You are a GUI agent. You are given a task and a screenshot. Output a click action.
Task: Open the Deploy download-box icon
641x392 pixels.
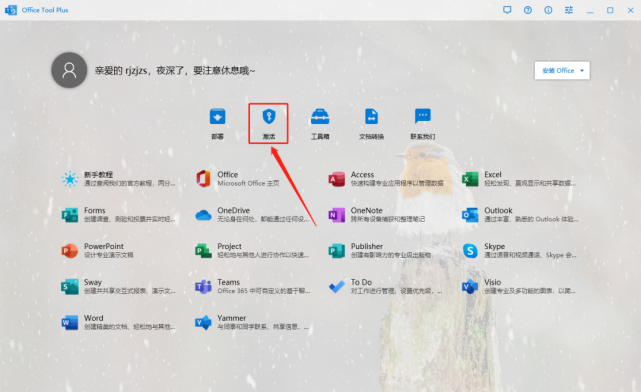217,116
